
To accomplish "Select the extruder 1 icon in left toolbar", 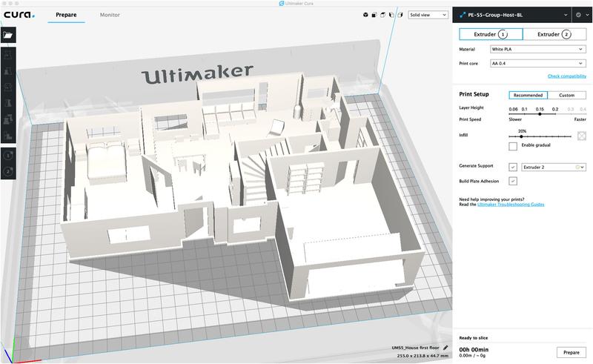I will pos(8,156).
